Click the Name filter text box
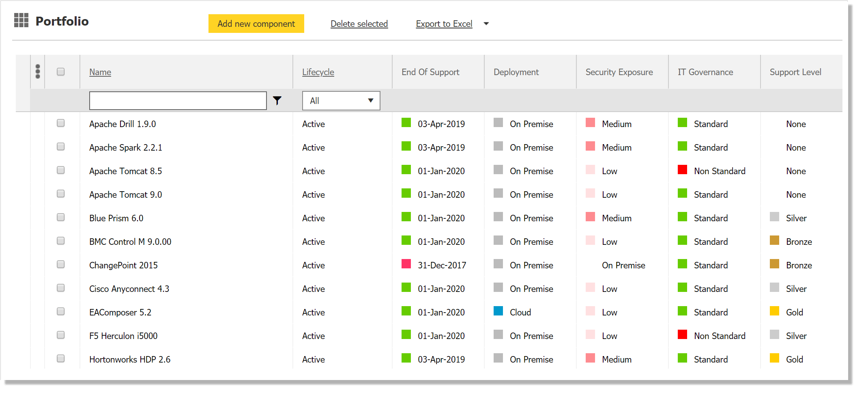Viewport: 868px width, 406px height. (x=178, y=101)
